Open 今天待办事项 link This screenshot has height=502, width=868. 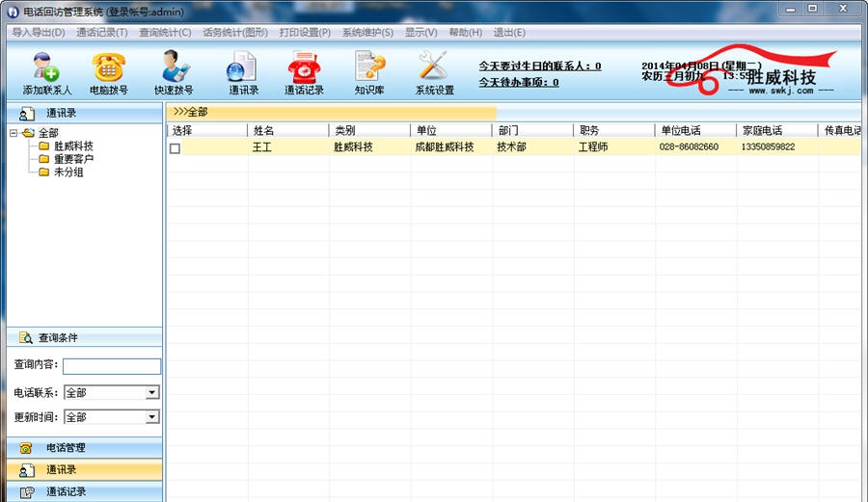pos(519,82)
